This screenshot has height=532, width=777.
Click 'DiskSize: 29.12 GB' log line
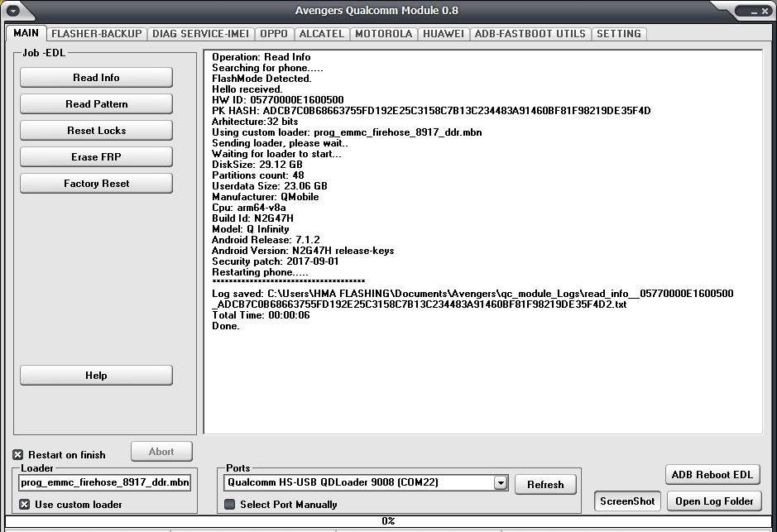[x=257, y=165]
